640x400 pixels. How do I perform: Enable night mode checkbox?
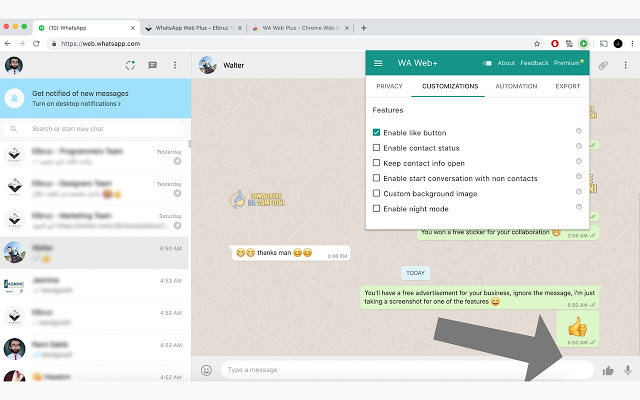coord(377,208)
